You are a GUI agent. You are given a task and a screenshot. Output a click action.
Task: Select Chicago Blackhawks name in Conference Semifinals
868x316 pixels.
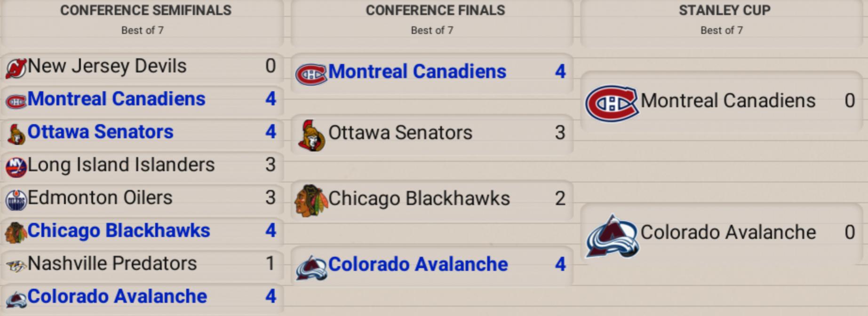[x=119, y=231]
